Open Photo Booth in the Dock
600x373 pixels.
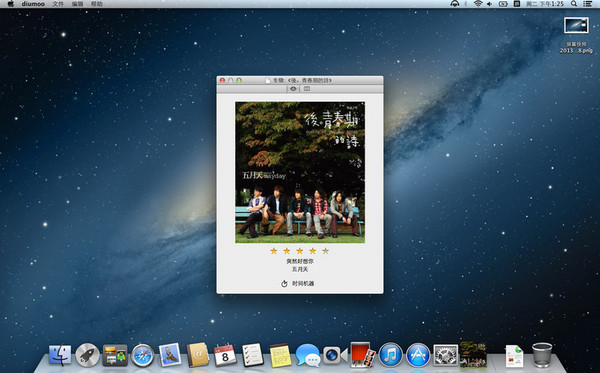point(363,355)
